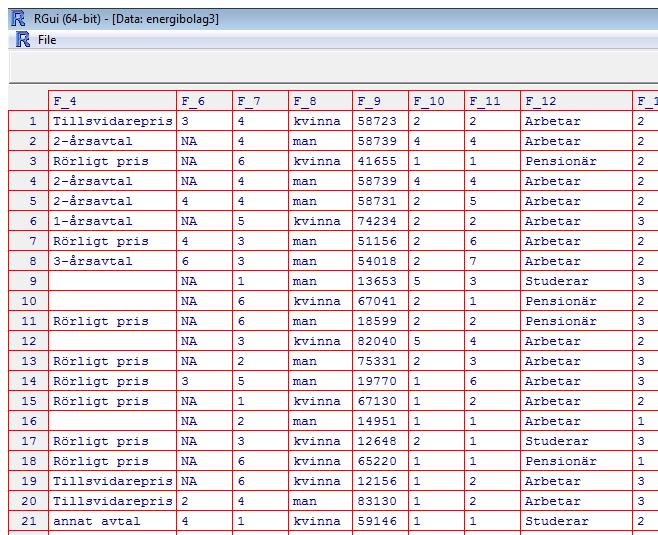This screenshot has height=535, width=658.
Task: Open the File menu
Action: click(x=47, y=40)
